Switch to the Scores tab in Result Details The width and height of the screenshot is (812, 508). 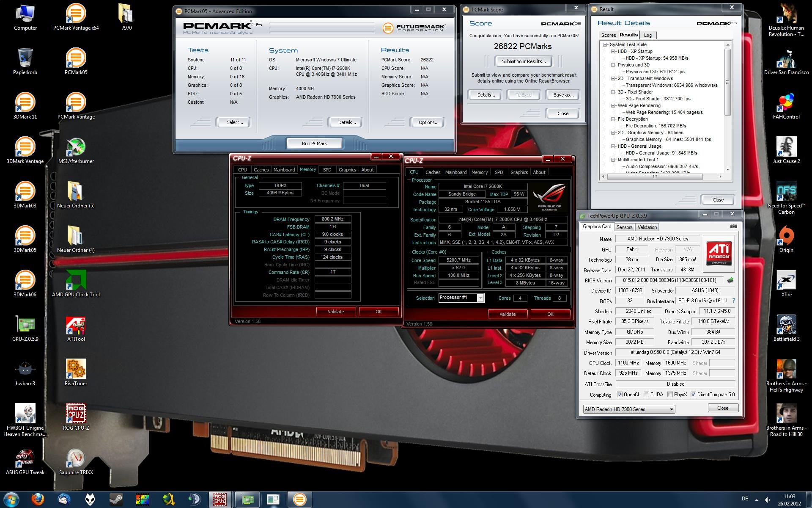click(x=609, y=35)
